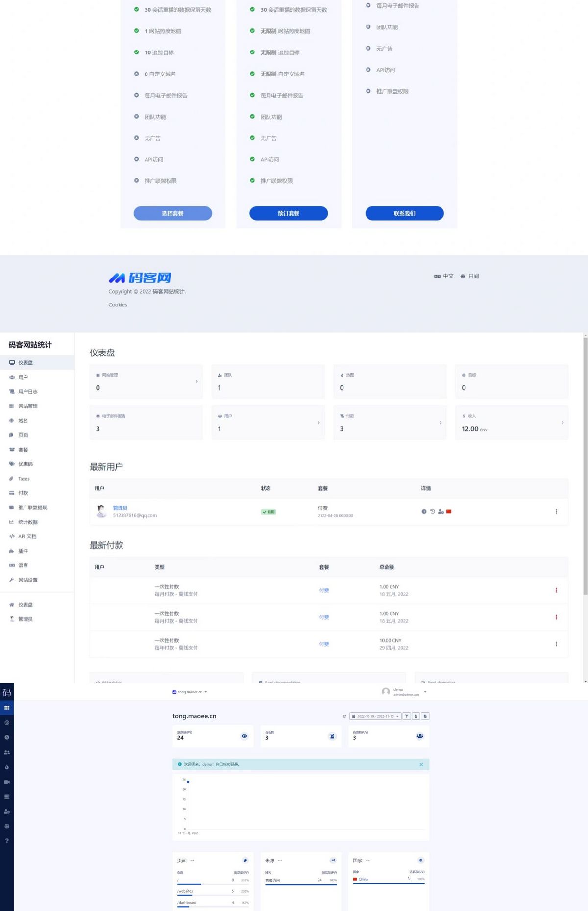Select 网站管理 in the admin sidebar

37,406
